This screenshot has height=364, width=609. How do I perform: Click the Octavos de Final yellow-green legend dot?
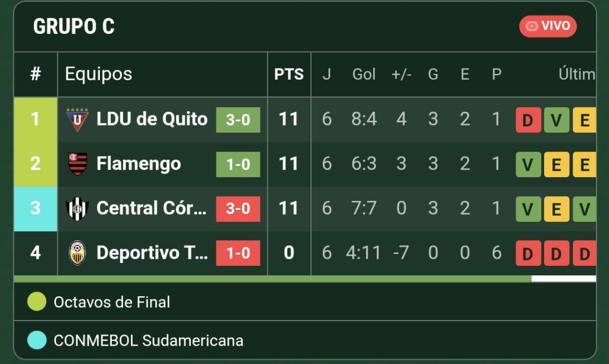tap(37, 302)
